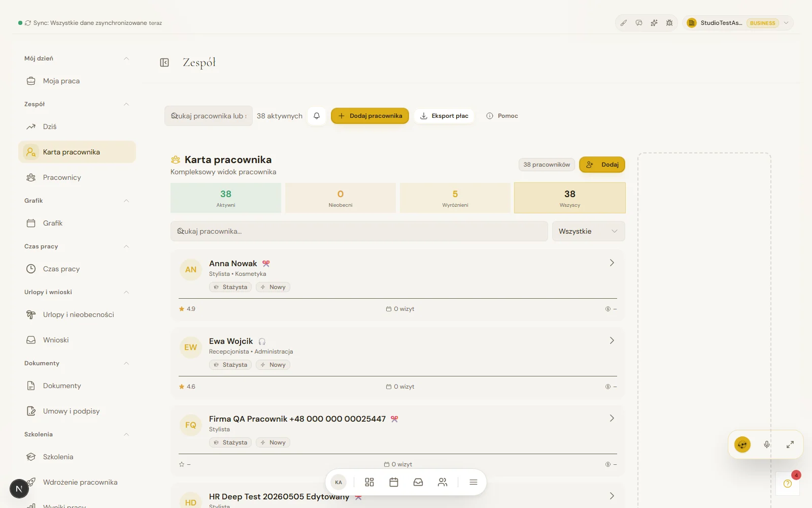
Task: Click the N badge in bottom left corner
Action: pos(19,489)
